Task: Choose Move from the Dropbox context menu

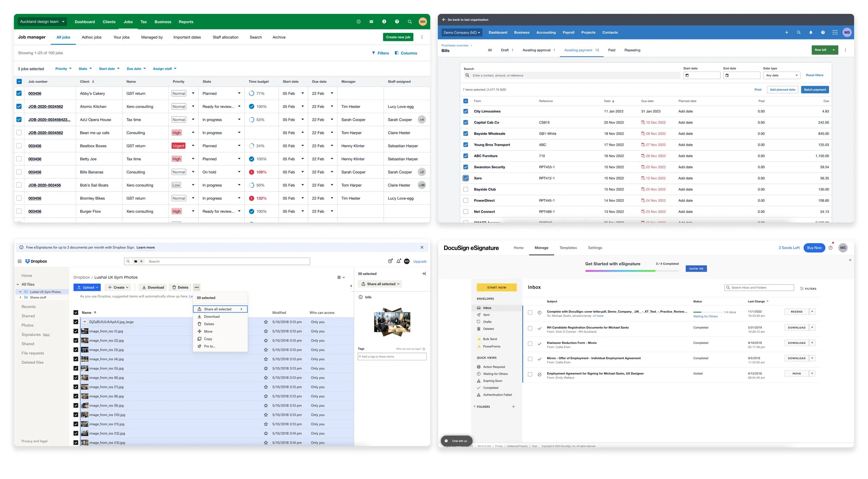Action: pos(208,331)
